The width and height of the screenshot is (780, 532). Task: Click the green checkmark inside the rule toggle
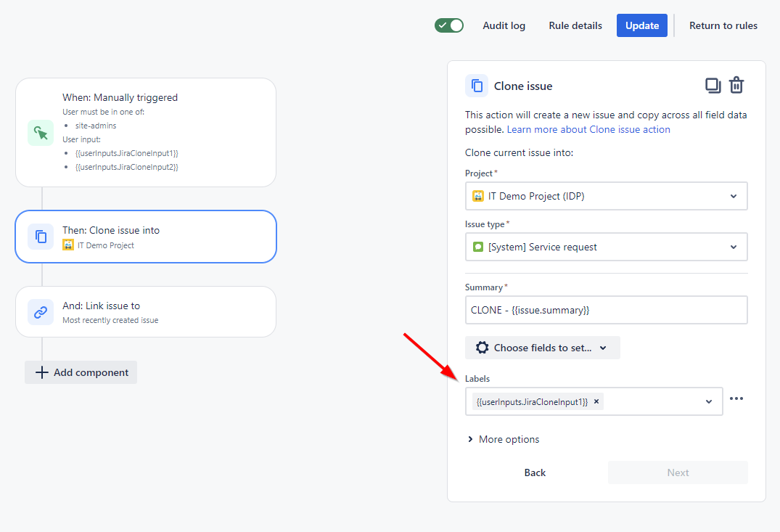pyautogui.click(x=443, y=25)
